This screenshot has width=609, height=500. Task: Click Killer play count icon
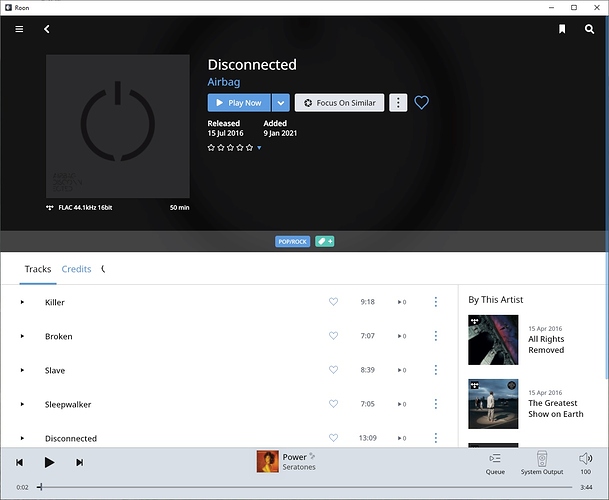[x=402, y=302]
